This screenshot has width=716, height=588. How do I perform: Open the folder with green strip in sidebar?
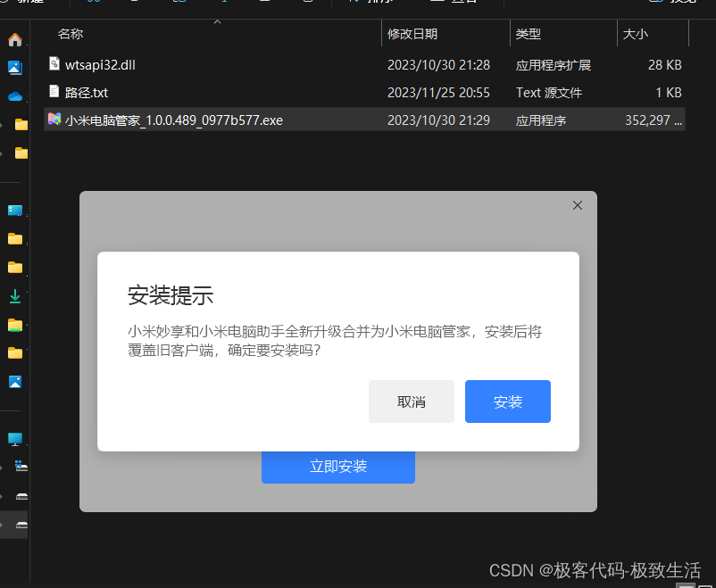coord(15,325)
